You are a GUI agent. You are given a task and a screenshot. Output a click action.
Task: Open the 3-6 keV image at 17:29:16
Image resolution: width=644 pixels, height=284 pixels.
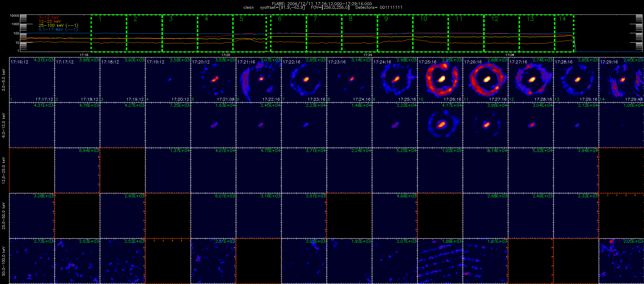tap(621, 80)
